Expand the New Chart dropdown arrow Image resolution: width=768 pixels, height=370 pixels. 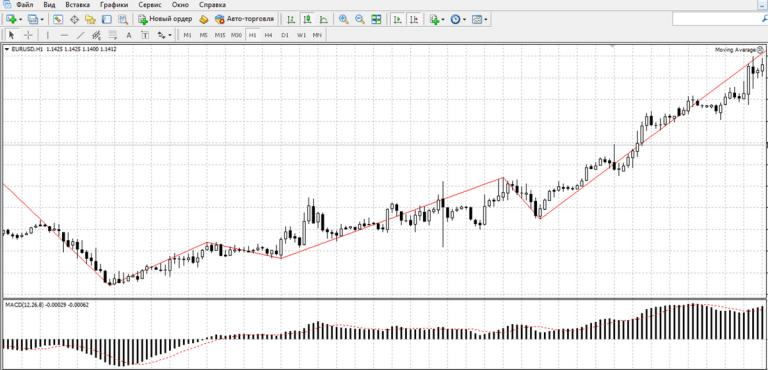pos(20,20)
